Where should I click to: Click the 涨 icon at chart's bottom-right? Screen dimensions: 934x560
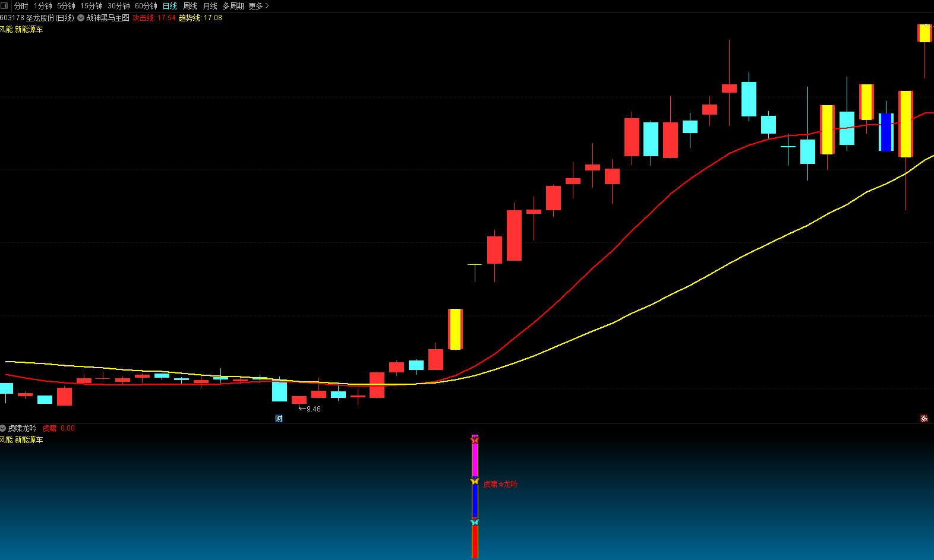pos(924,419)
